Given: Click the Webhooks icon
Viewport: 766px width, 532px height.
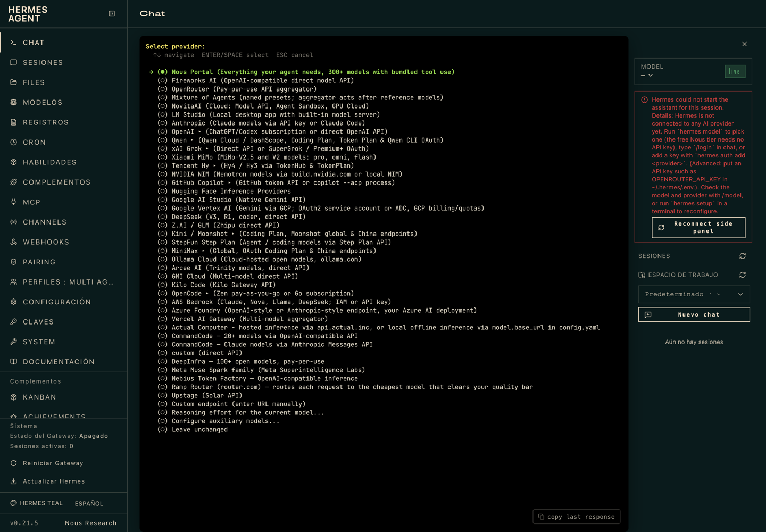Looking at the screenshot, I should (x=14, y=242).
